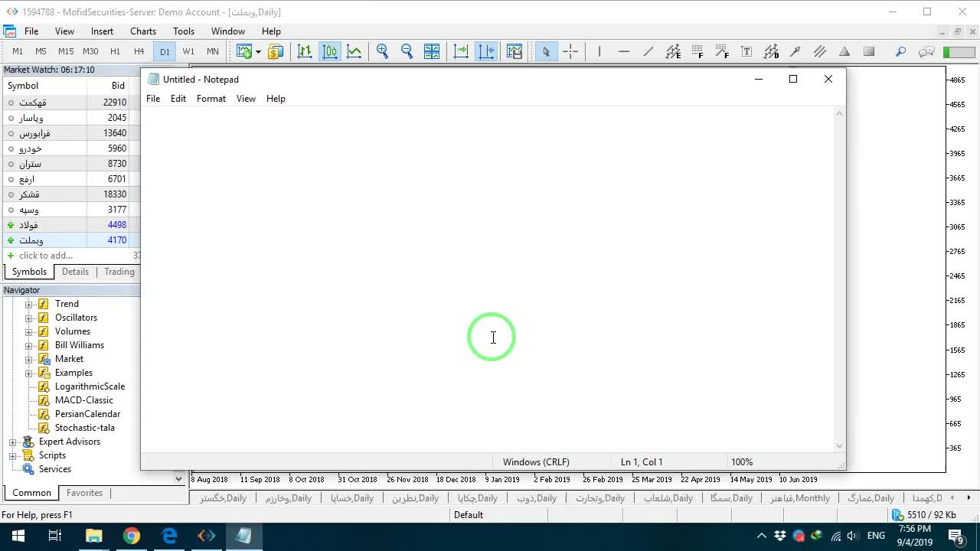Viewport: 980px width, 551px height.
Task: Expand the Market node in Navigator
Action: [x=29, y=359]
